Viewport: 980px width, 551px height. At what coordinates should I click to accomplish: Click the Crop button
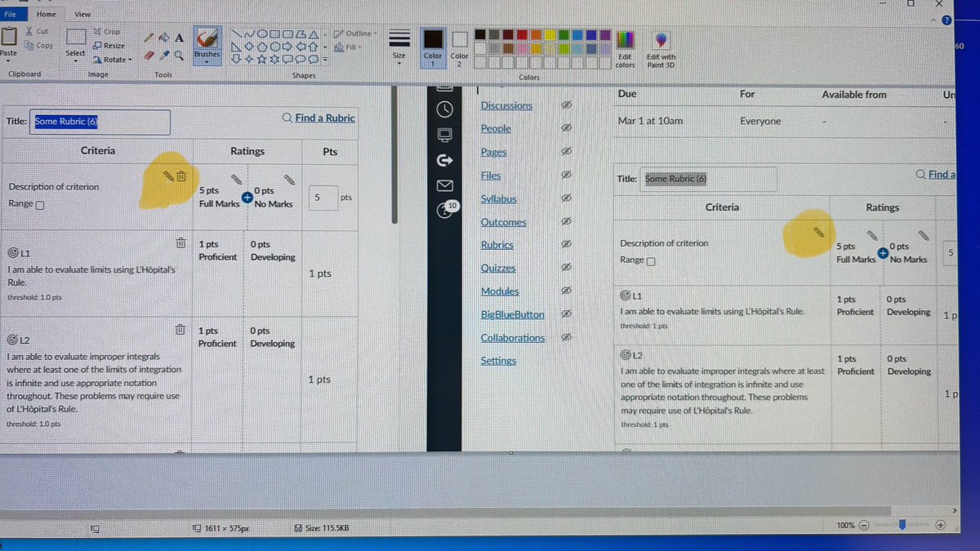(106, 32)
